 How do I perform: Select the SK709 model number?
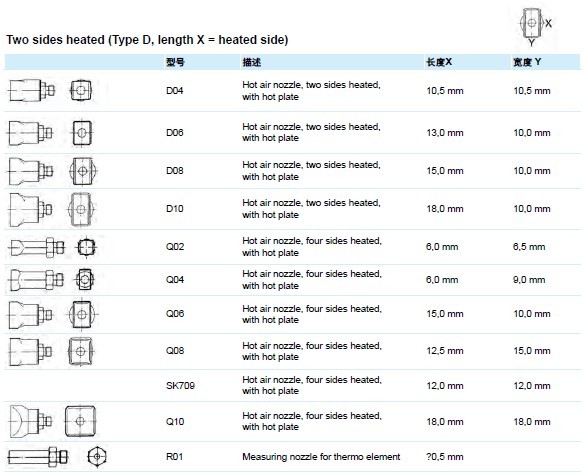pos(180,385)
